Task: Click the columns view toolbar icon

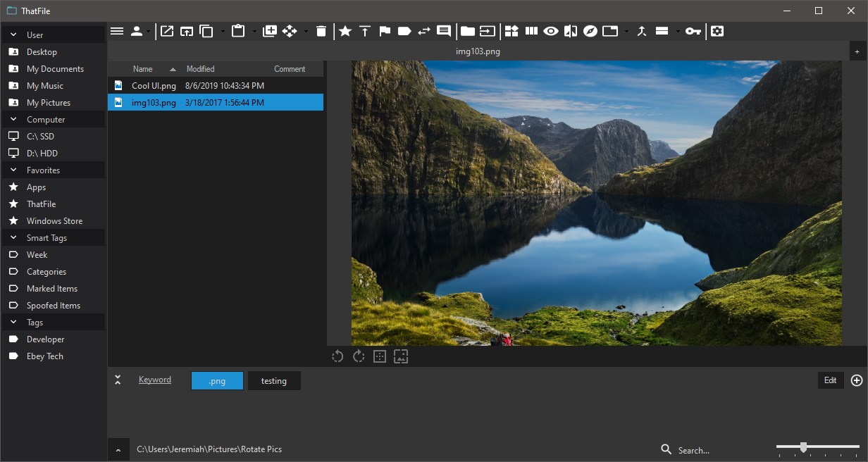Action: click(531, 31)
